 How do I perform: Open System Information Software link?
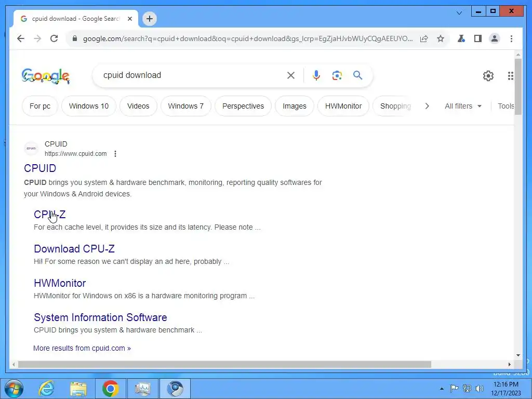click(100, 317)
